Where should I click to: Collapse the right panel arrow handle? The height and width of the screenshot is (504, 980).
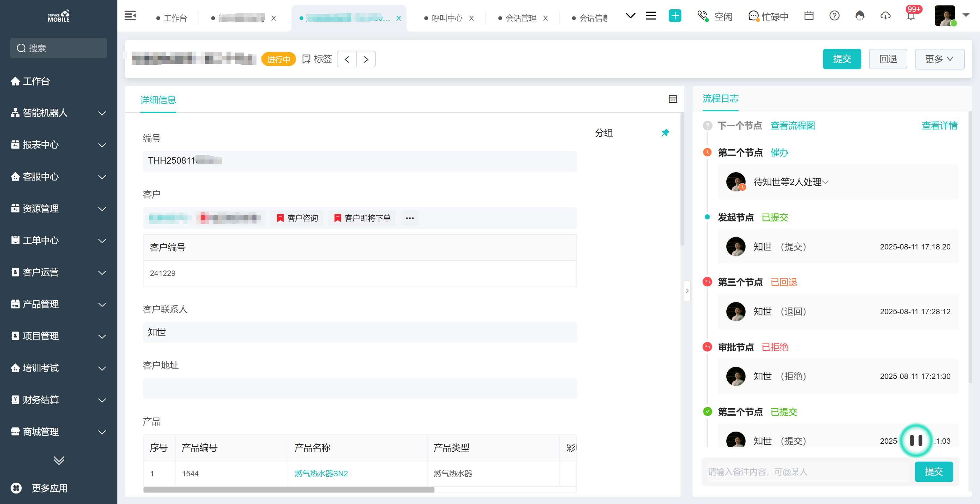[687, 291]
